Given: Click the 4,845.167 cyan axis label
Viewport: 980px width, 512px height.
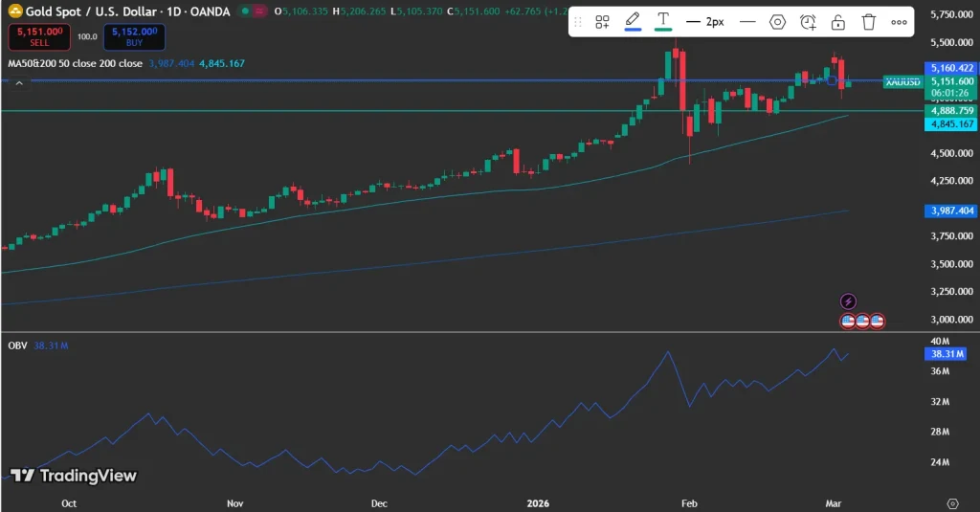Looking at the screenshot, I should tap(951, 123).
